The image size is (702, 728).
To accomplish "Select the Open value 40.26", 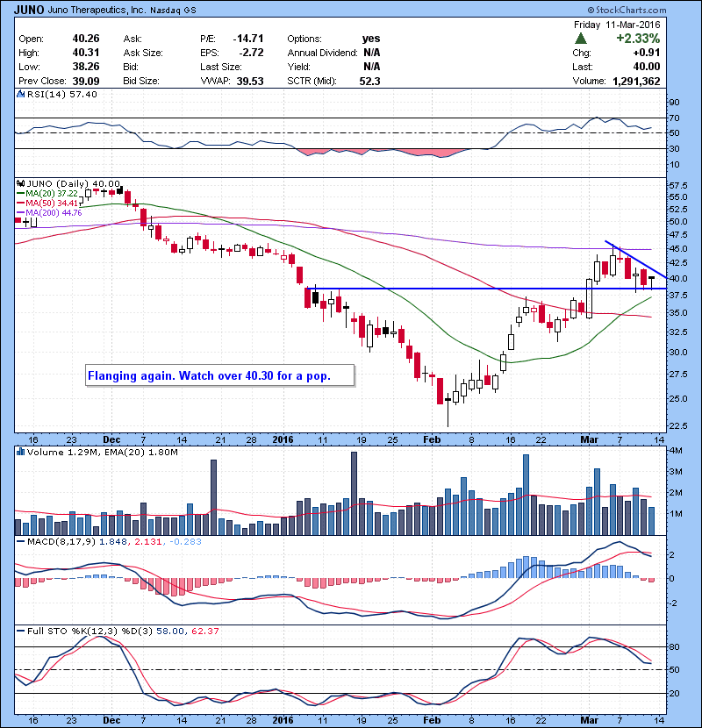I will tap(86, 39).
